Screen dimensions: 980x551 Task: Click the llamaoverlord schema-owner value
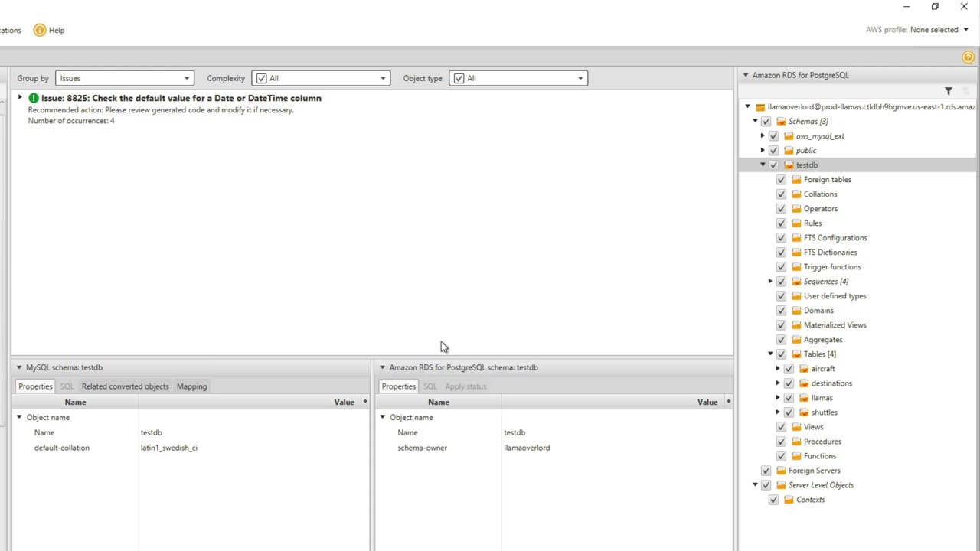pyautogui.click(x=527, y=448)
